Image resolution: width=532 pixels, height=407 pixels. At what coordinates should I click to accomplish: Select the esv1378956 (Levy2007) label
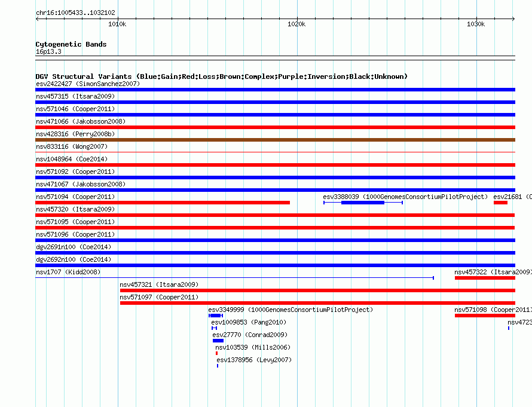click(254, 360)
